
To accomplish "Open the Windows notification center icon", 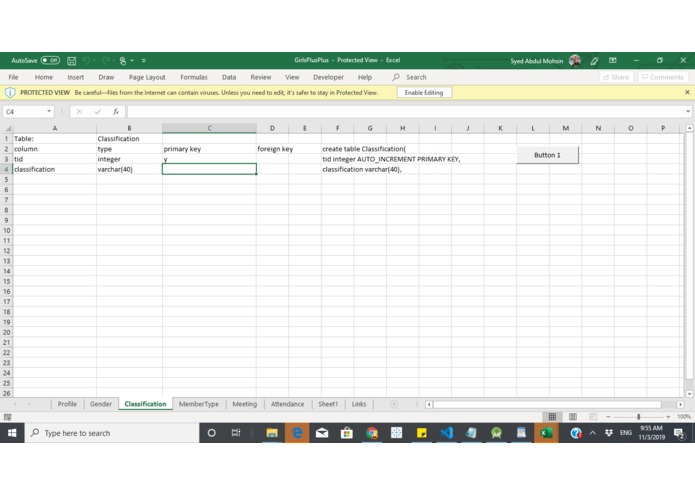I will click(679, 433).
